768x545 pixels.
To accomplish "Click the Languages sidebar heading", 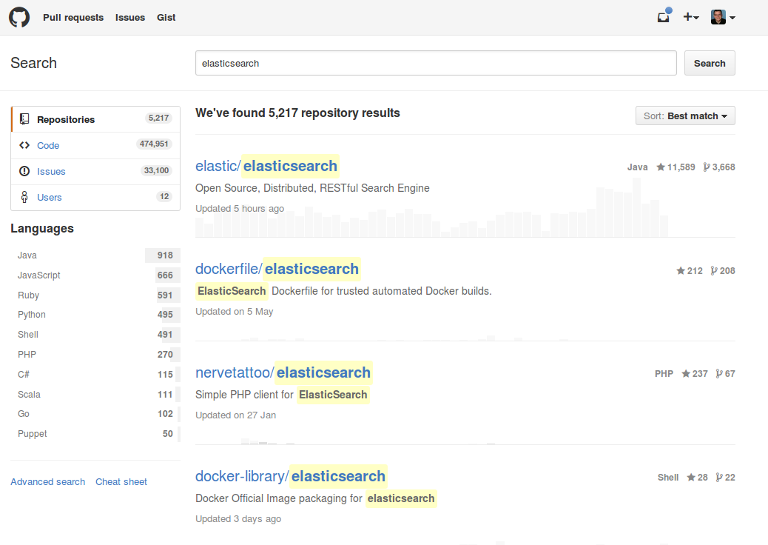I will (42, 229).
